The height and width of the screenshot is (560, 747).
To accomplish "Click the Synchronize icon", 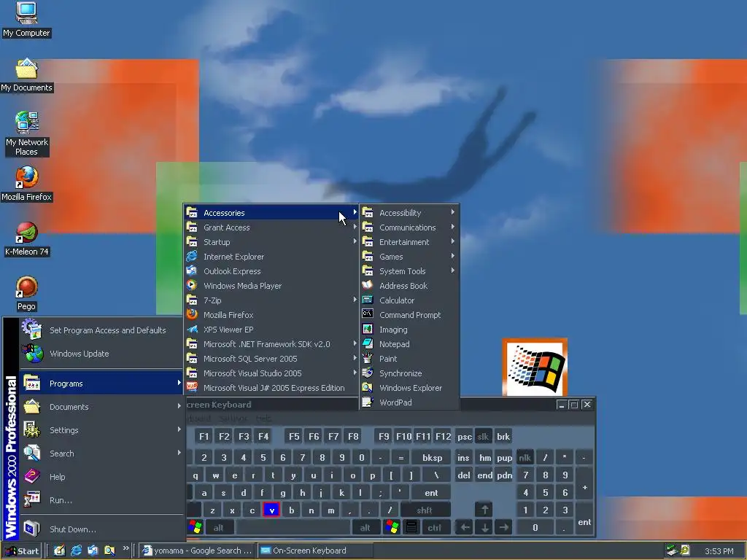I will (x=368, y=373).
